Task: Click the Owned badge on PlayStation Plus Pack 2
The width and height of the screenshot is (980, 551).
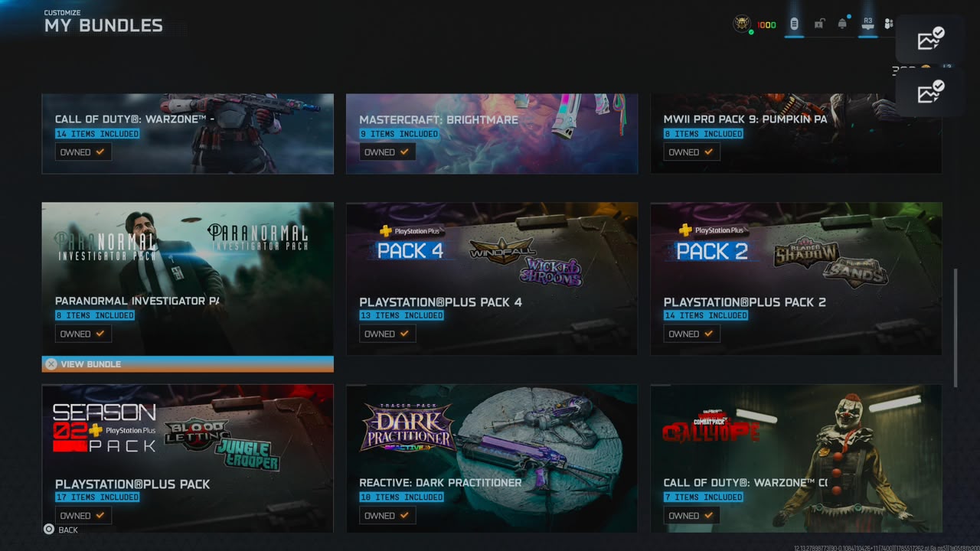Action: (692, 334)
